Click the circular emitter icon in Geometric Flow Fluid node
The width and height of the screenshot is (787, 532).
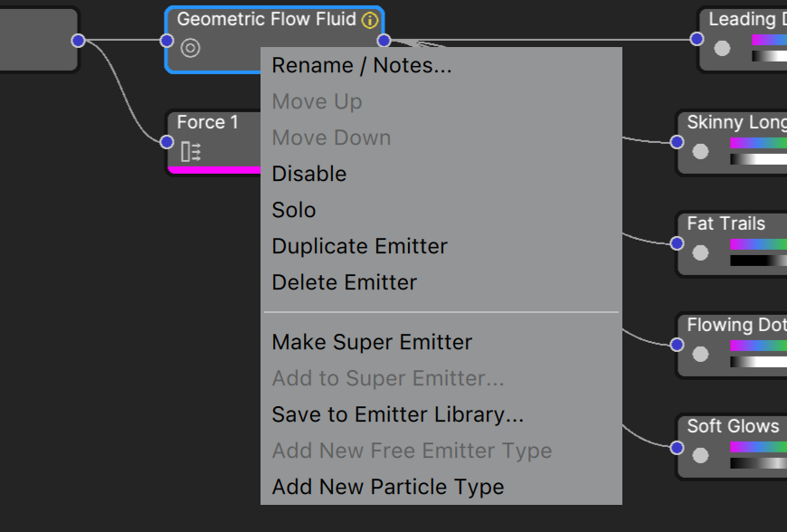click(x=190, y=48)
